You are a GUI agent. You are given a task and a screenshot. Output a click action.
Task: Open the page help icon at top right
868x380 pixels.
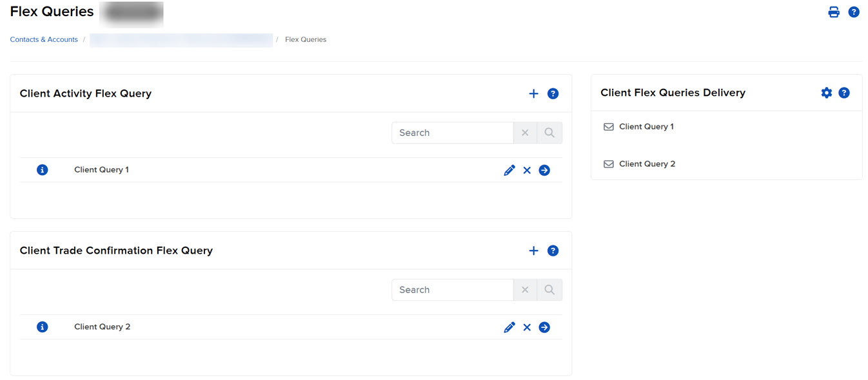pyautogui.click(x=854, y=12)
